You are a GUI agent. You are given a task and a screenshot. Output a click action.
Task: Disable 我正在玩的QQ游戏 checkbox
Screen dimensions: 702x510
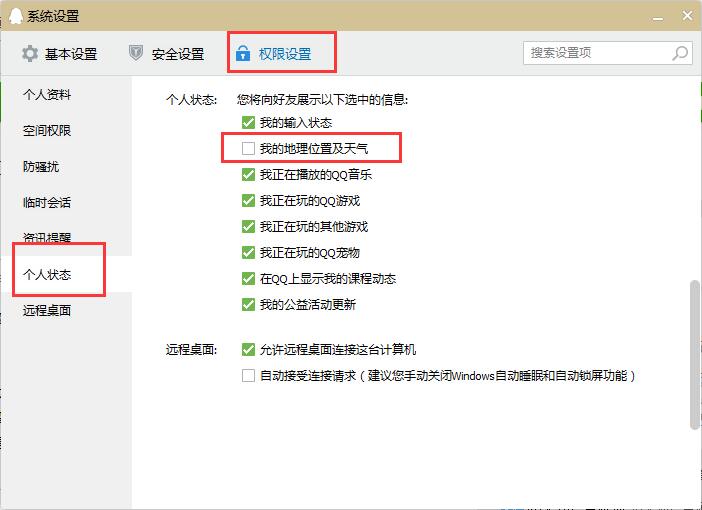pos(248,200)
